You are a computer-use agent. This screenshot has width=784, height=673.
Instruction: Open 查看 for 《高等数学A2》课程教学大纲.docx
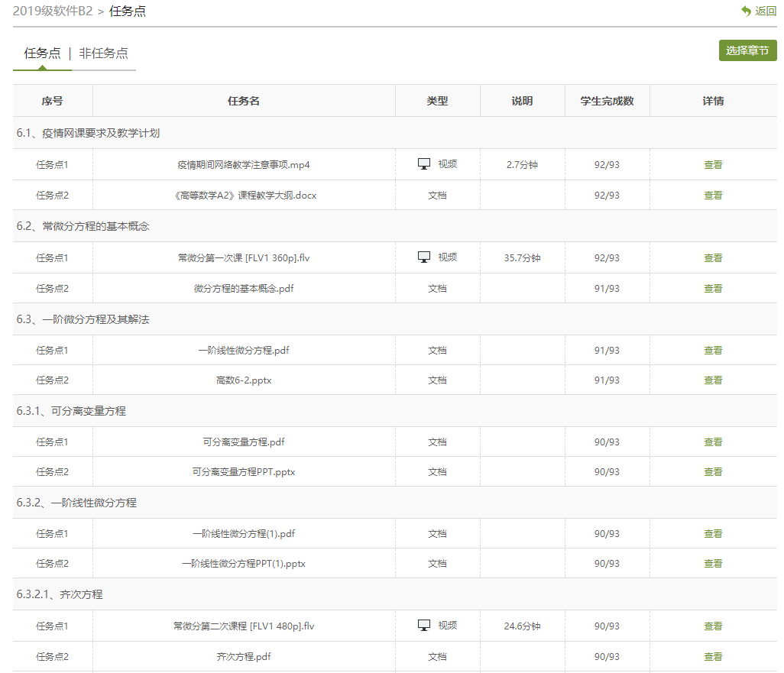point(712,196)
